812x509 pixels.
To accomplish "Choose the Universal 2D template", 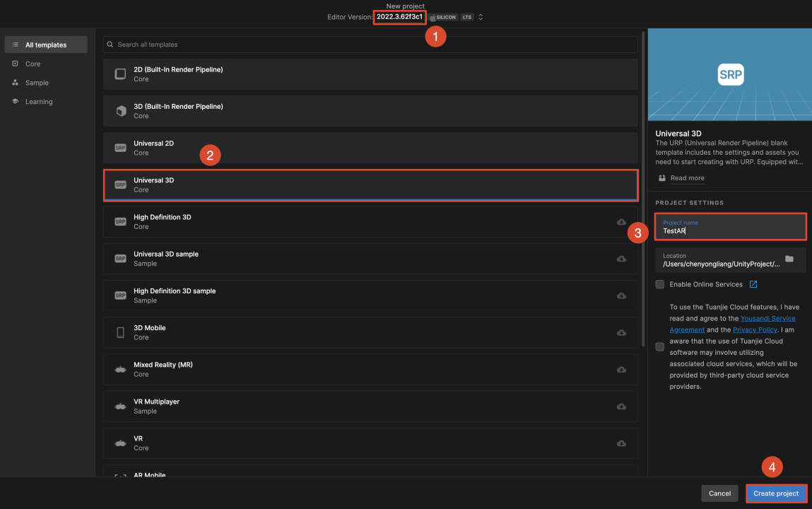I will click(x=370, y=148).
